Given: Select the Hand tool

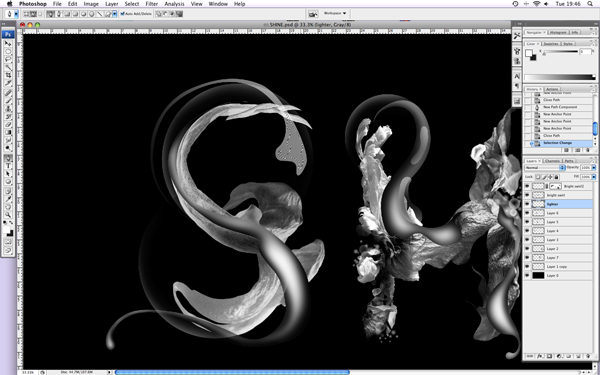Looking at the screenshot, I should coord(8,207).
